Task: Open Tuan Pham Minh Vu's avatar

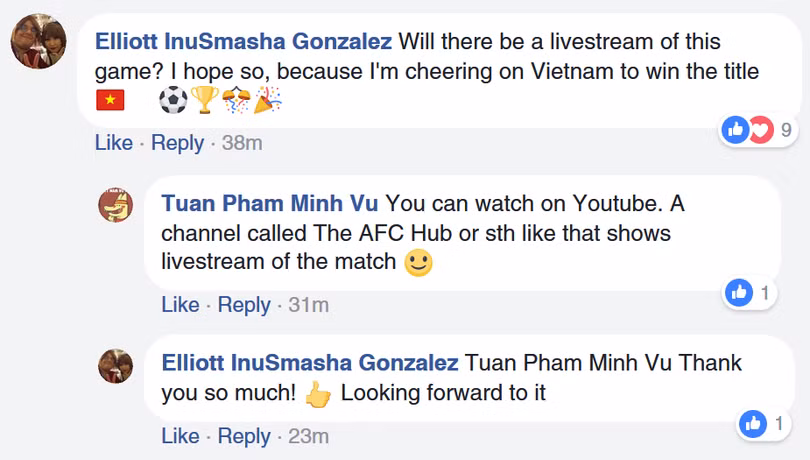Action: pyautogui.click(x=115, y=206)
